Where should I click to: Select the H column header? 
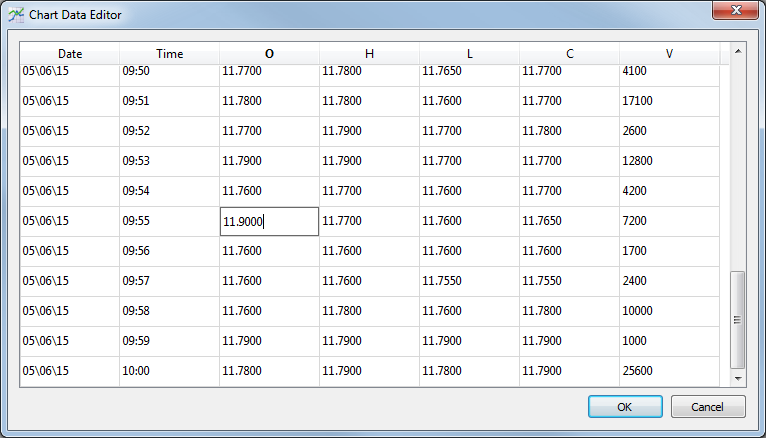click(x=369, y=54)
